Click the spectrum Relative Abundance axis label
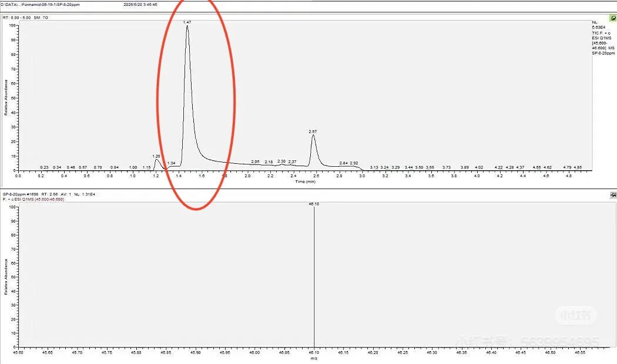This screenshot has height=364, width=617. (6, 277)
